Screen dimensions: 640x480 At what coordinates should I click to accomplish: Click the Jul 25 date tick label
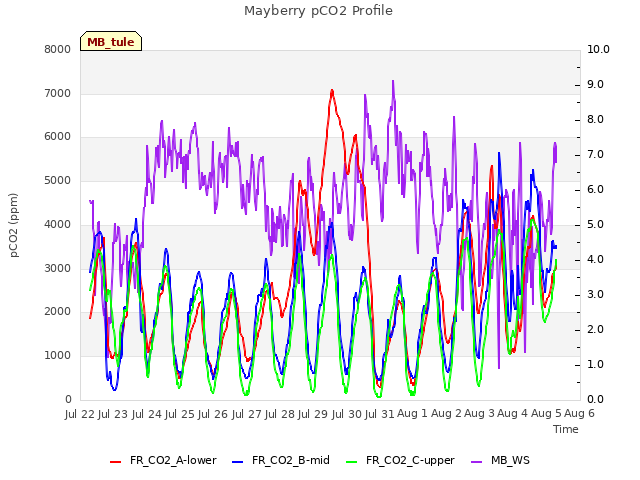coord(181,414)
